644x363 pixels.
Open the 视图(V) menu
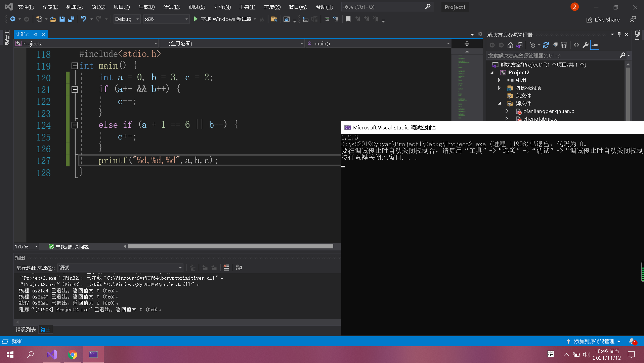point(75,7)
